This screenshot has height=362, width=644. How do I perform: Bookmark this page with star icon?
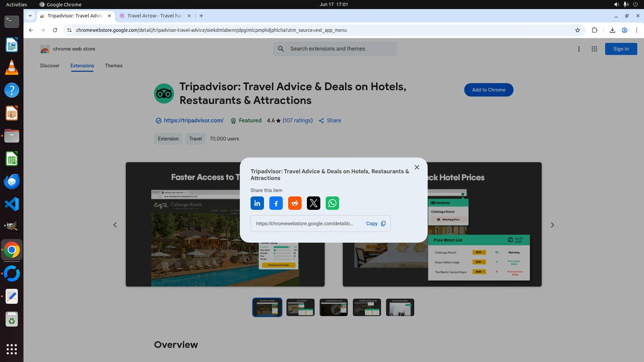pos(578,30)
